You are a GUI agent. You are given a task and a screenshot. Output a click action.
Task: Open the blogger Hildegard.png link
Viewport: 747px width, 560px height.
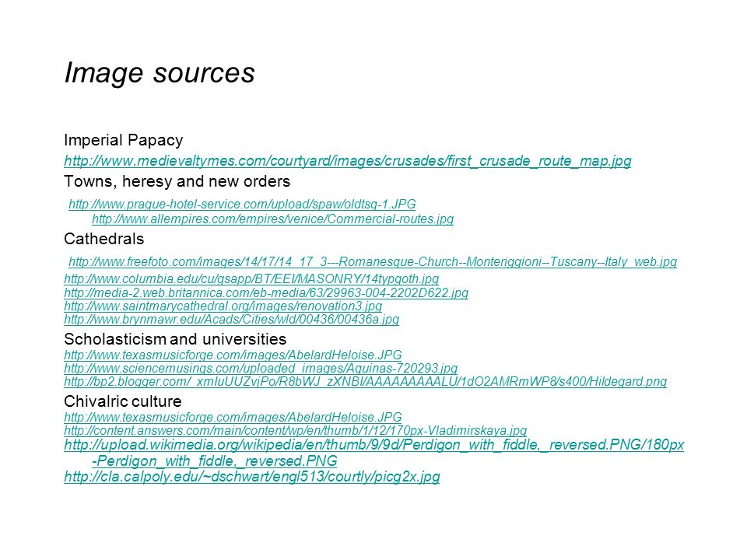[x=366, y=381]
